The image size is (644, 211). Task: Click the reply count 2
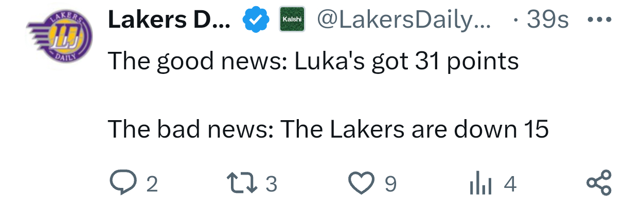point(151,184)
